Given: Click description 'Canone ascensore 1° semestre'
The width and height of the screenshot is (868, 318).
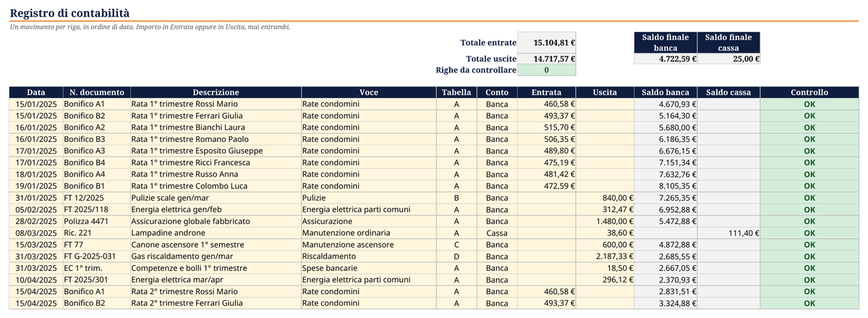Looking at the screenshot, I should point(216,245).
